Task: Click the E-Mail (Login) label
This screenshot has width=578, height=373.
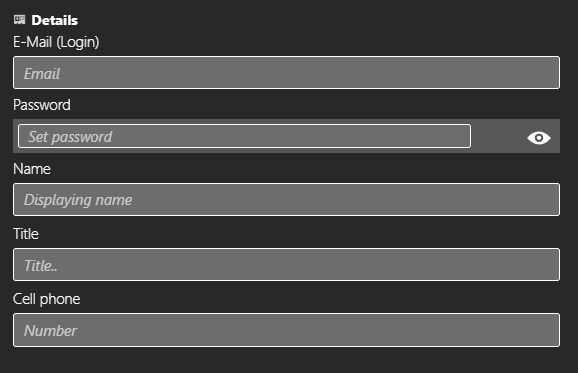Action: pos(56,42)
